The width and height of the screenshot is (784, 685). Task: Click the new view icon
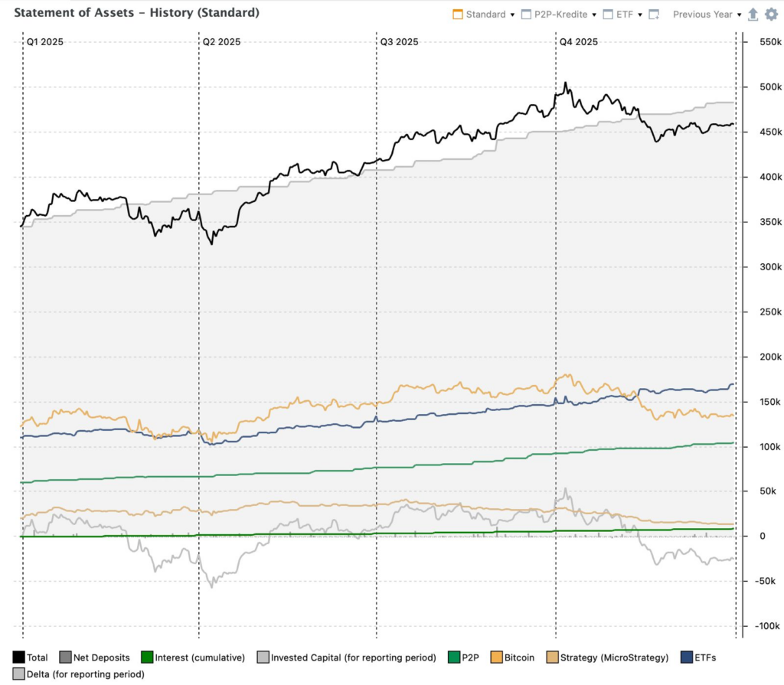pos(653,15)
